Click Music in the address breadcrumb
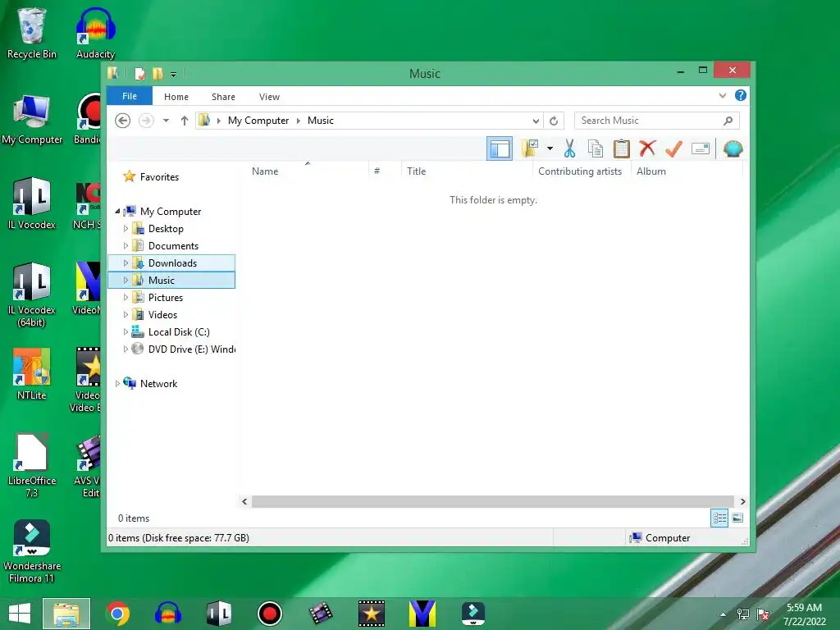The width and height of the screenshot is (840, 630). tap(321, 121)
